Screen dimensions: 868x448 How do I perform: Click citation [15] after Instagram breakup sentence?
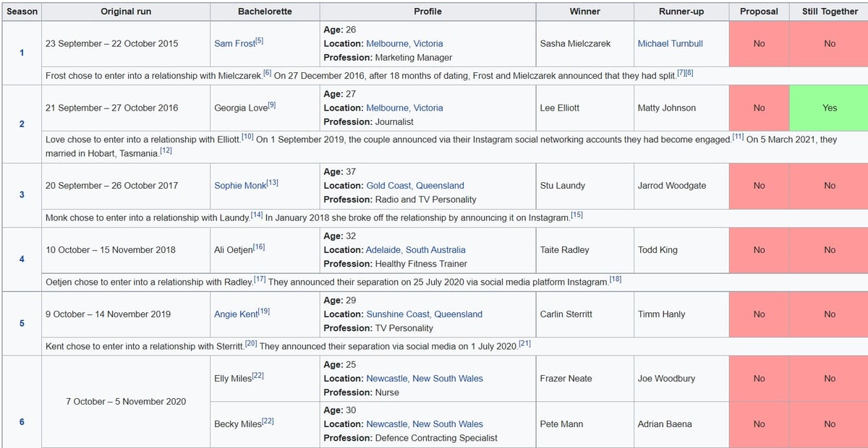tap(576, 215)
